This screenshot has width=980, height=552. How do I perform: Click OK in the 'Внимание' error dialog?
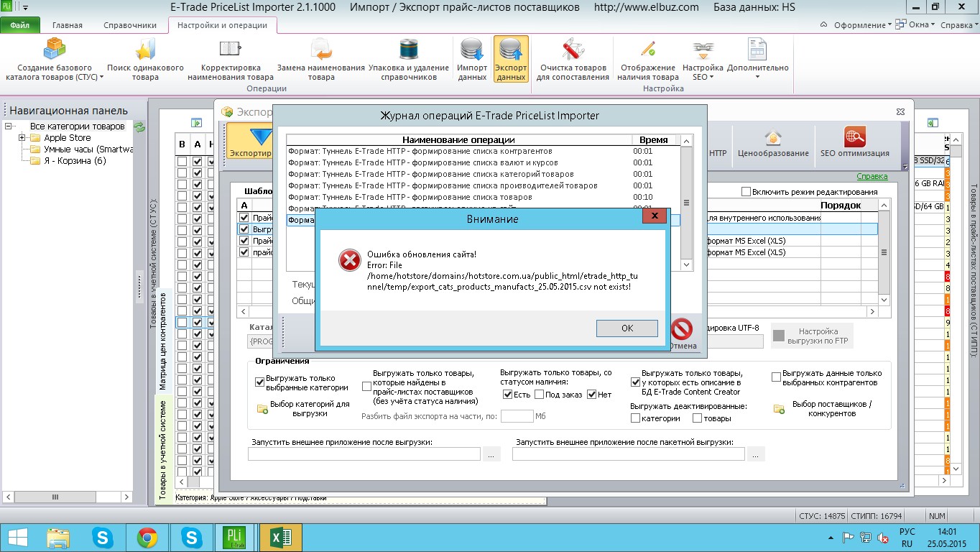pos(627,328)
